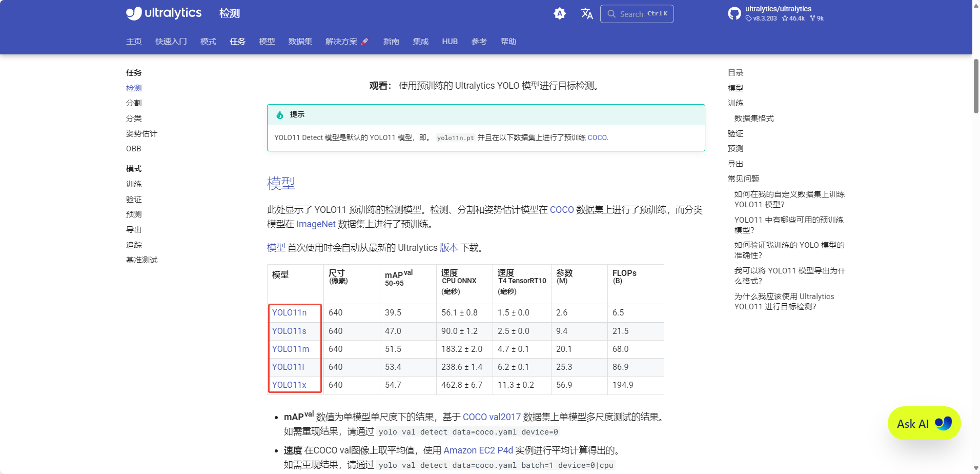Open the Amazon EC2 P4d link

click(x=478, y=450)
